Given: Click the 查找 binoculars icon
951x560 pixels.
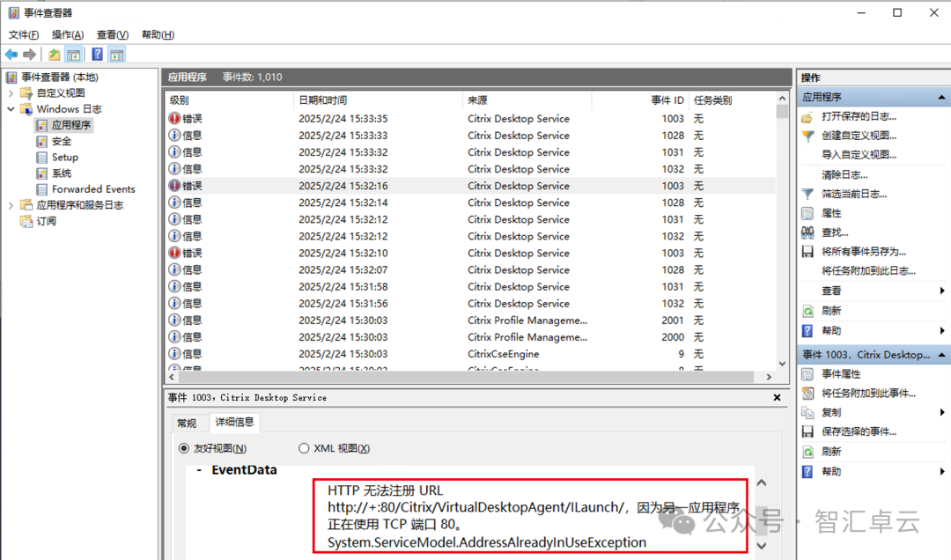Looking at the screenshot, I should [x=807, y=232].
